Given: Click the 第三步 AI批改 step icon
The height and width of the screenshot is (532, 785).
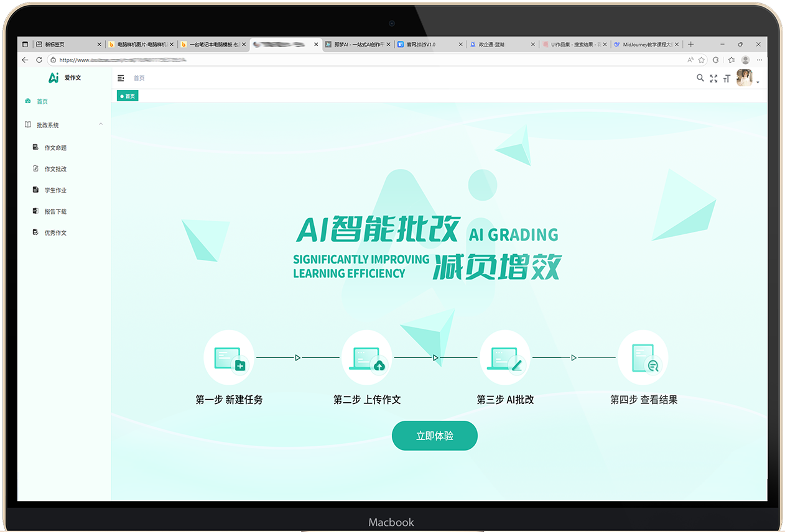Looking at the screenshot, I should pyautogui.click(x=504, y=358).
